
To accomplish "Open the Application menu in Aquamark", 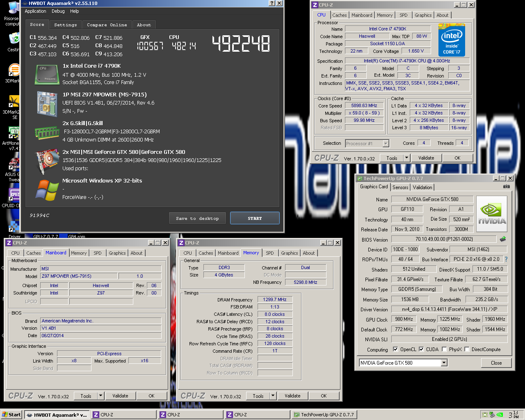I will pos(35,11).
